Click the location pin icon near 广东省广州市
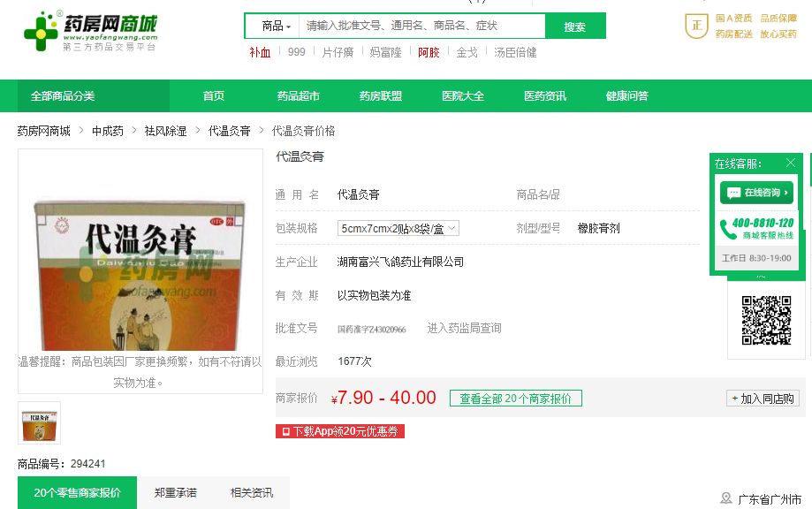 click(726, 498)
